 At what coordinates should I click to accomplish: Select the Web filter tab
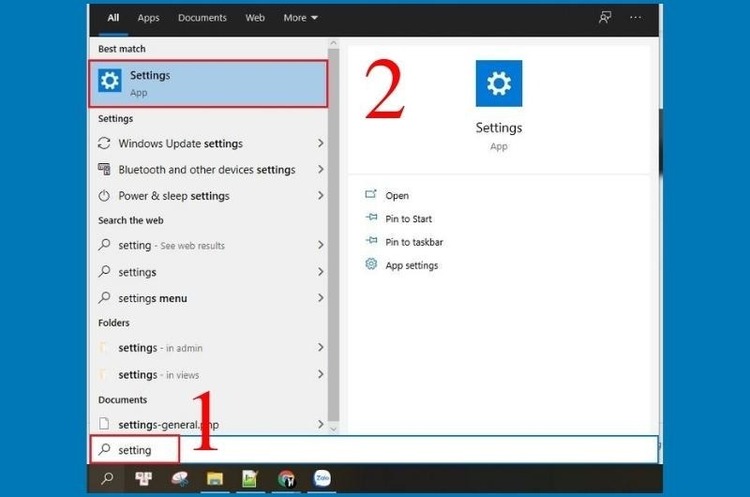tap(255, 18)
